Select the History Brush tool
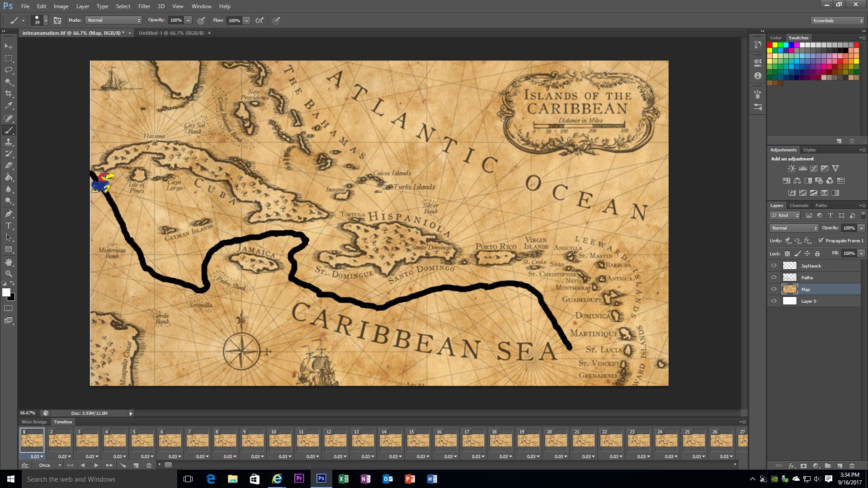 coord(9,154)
